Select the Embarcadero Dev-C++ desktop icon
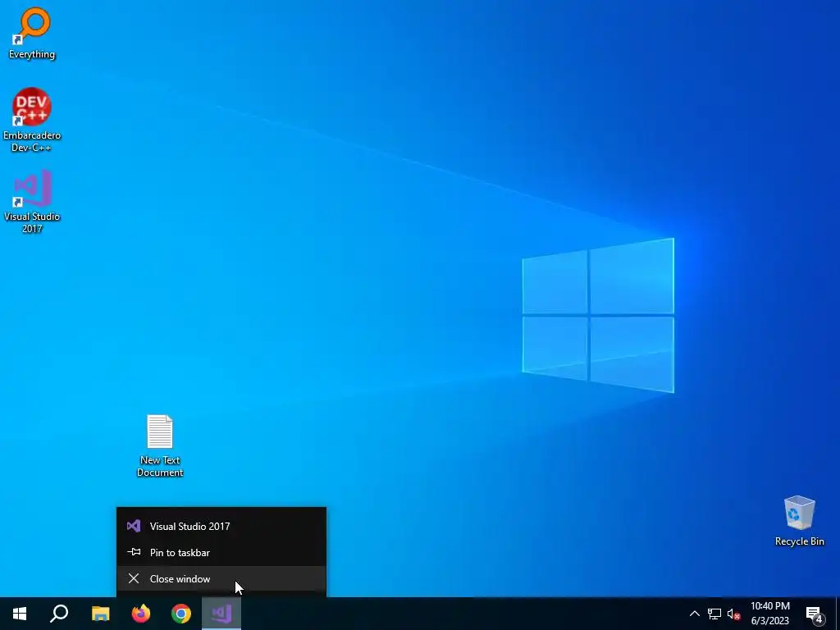 coord(32,120)
